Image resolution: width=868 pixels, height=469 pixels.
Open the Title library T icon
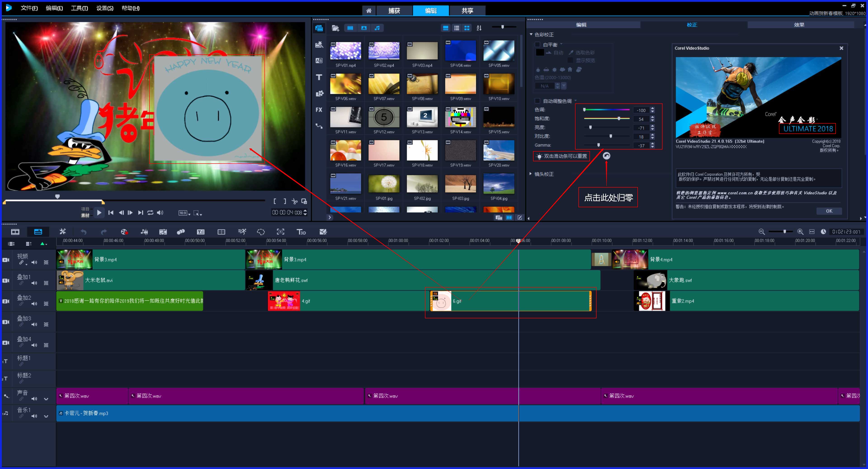[x=319, y=77]
